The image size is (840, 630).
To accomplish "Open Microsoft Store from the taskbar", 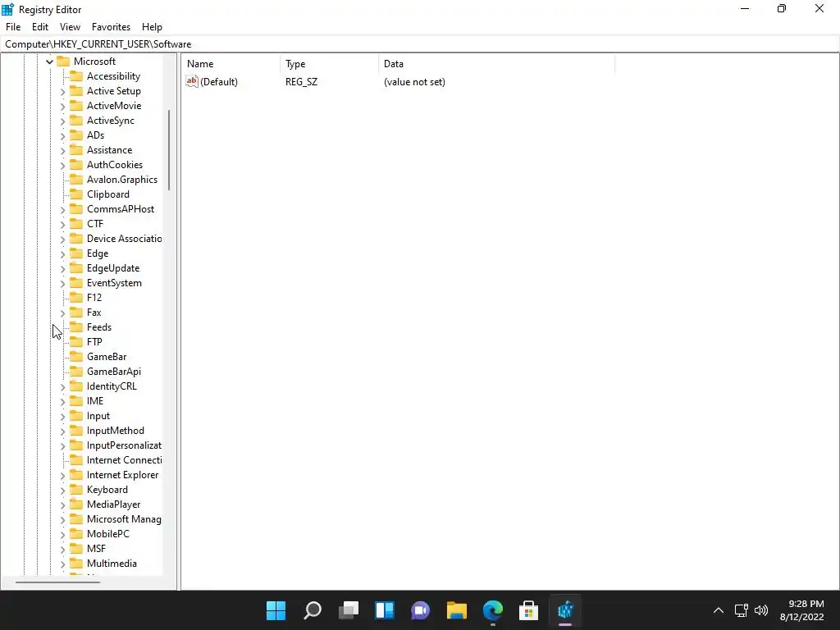I will 529,610.
